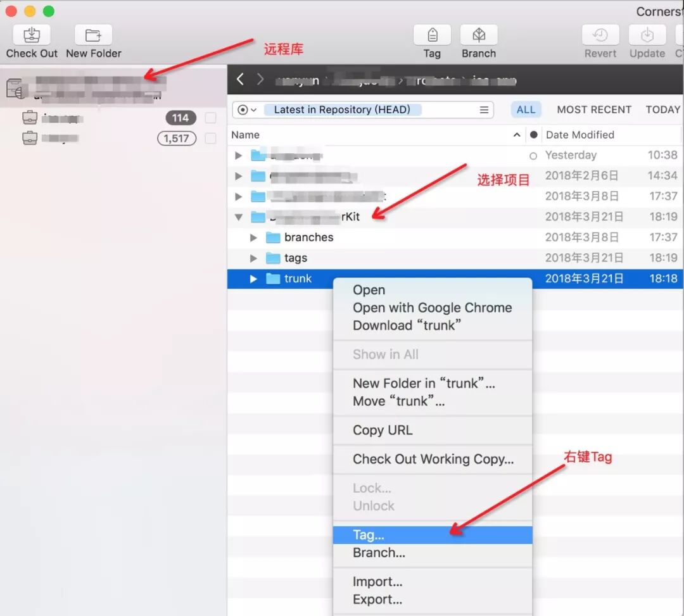This screenshot has height=616, width=684.
Task: Choose Tag… in the context menu
Action: tap(433, 535)
